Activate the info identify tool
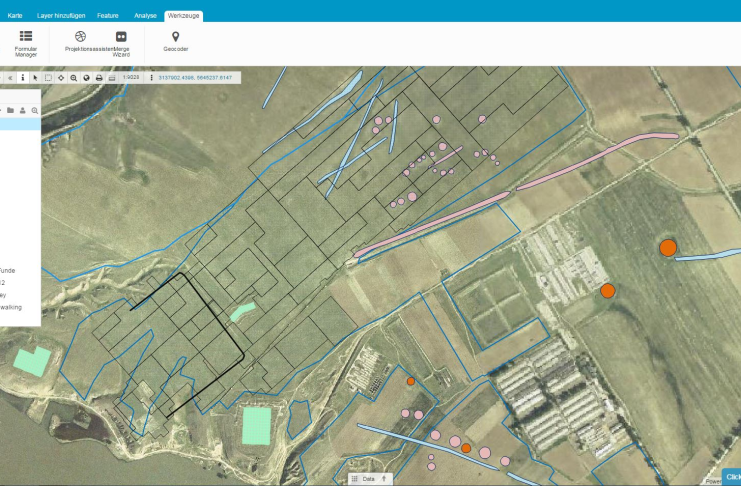Image resolution: width=741 pixels, height=486 pixels. (x=23, y=77)
